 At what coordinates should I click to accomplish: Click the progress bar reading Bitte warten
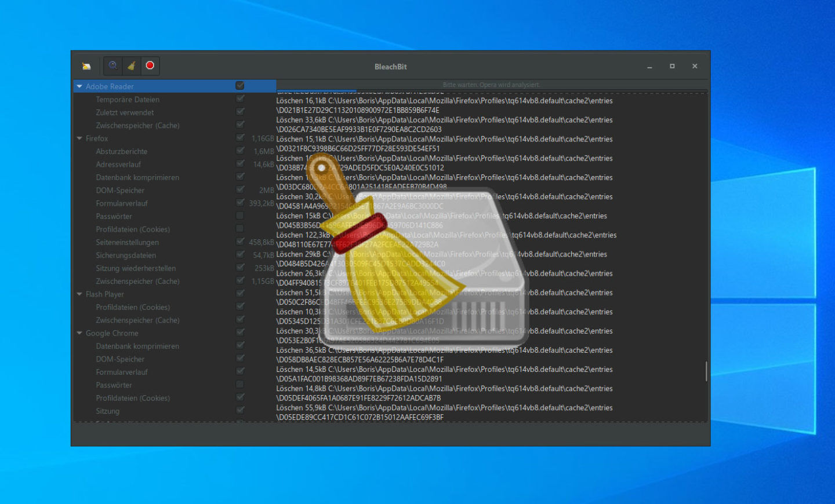[492, 85]
